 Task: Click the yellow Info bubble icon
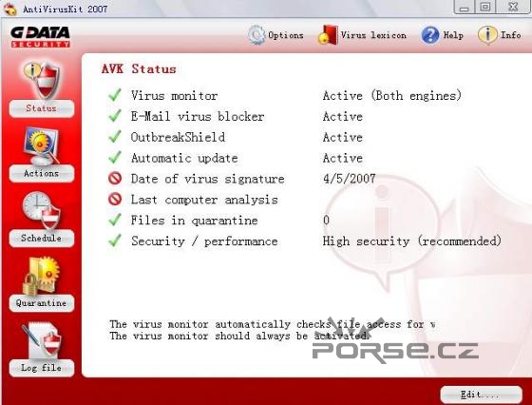[x=487, y=35]
